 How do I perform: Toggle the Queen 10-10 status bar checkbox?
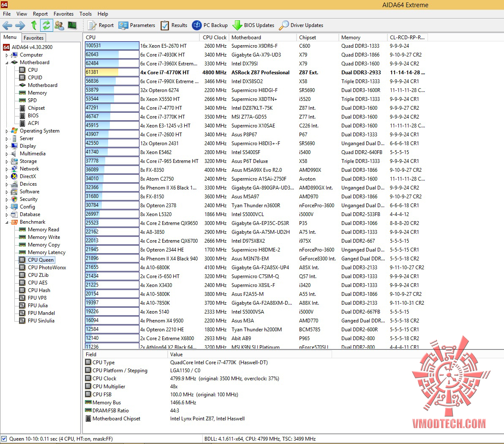[4, 439]
